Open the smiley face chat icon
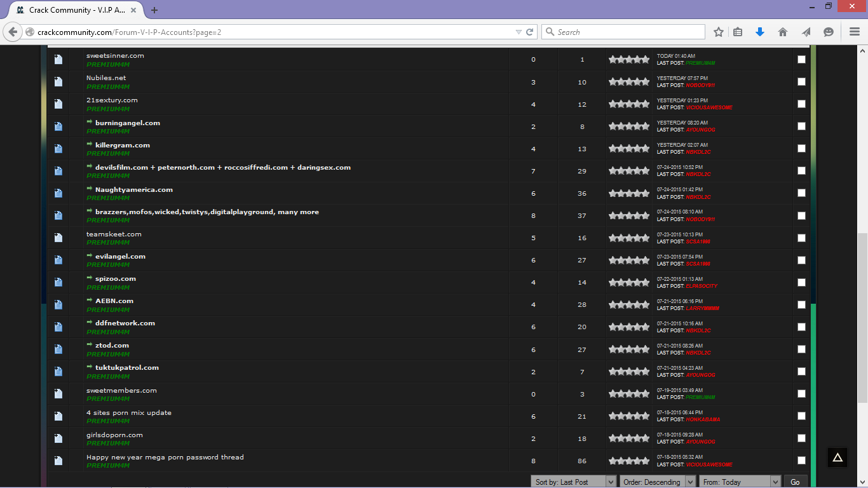The width and height of the screenshot is (868, 488). pyautogui.click(x=829, y=32)
